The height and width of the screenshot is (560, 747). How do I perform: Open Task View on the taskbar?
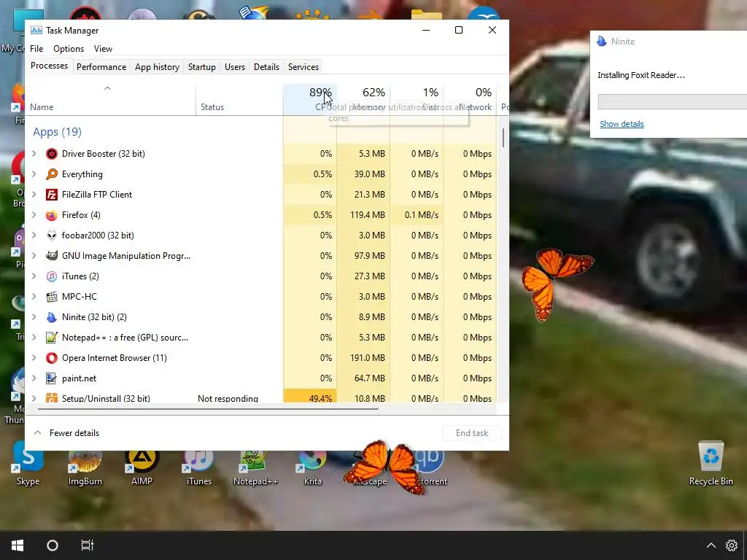coord(88,545)
